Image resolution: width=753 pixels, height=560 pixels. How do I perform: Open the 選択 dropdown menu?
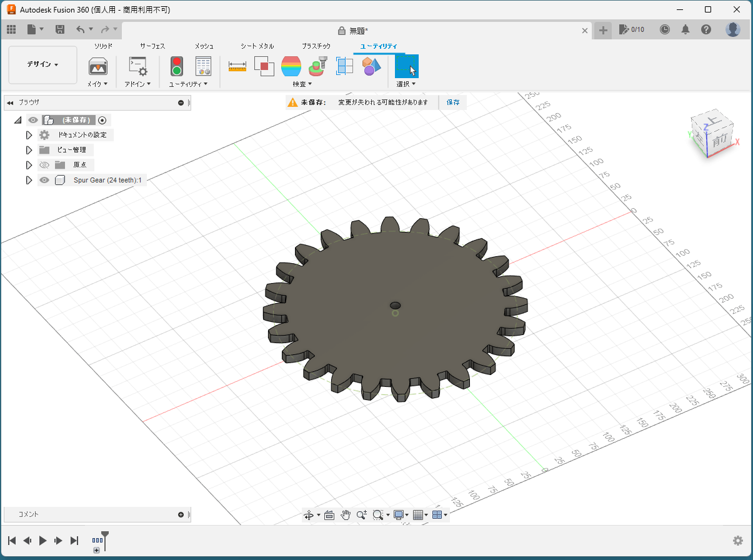(406, 84)
